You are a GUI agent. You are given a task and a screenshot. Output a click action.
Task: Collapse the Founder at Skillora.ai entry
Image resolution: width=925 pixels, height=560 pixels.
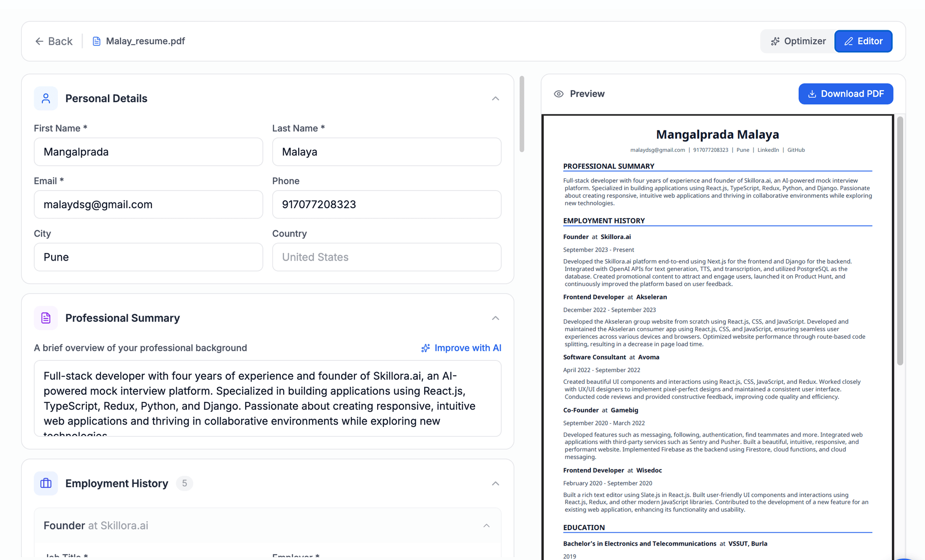tap(486, 525)
